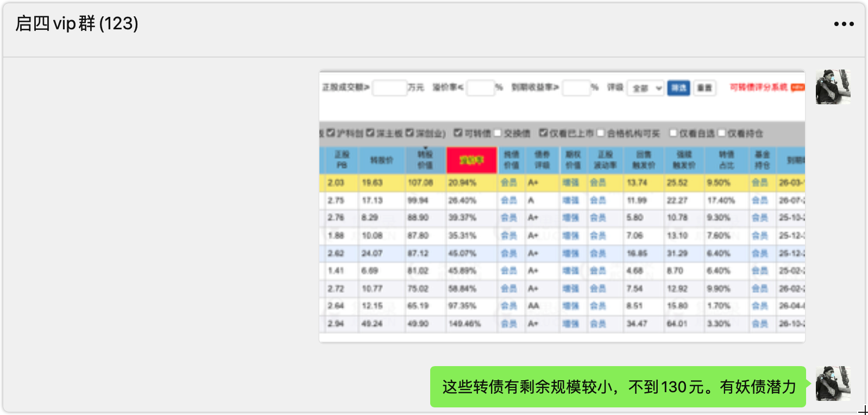The height and width of the screenshot is (415, 868).
Task: Click the green message bubble about 转债
Action: pos(618,387)
